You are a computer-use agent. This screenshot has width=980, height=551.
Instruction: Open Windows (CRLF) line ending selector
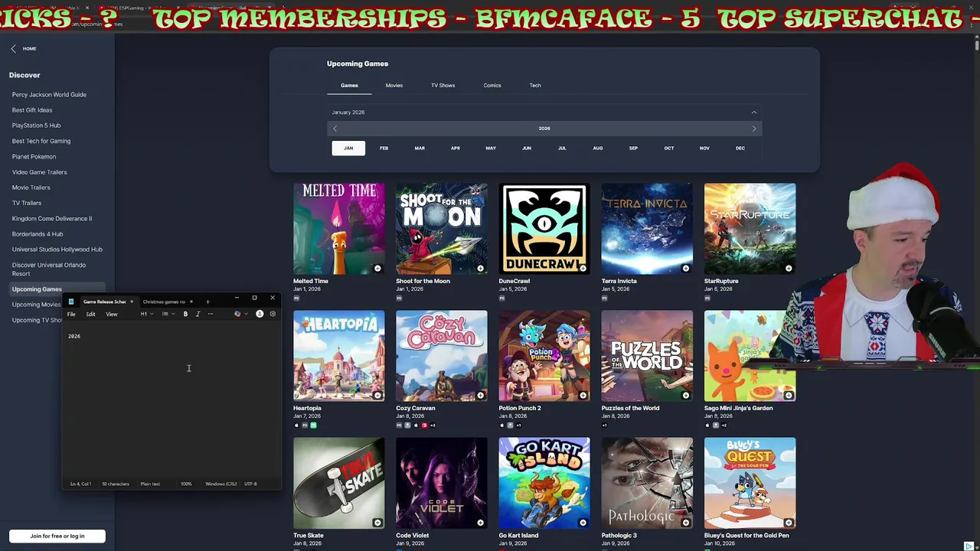(220, 484)
